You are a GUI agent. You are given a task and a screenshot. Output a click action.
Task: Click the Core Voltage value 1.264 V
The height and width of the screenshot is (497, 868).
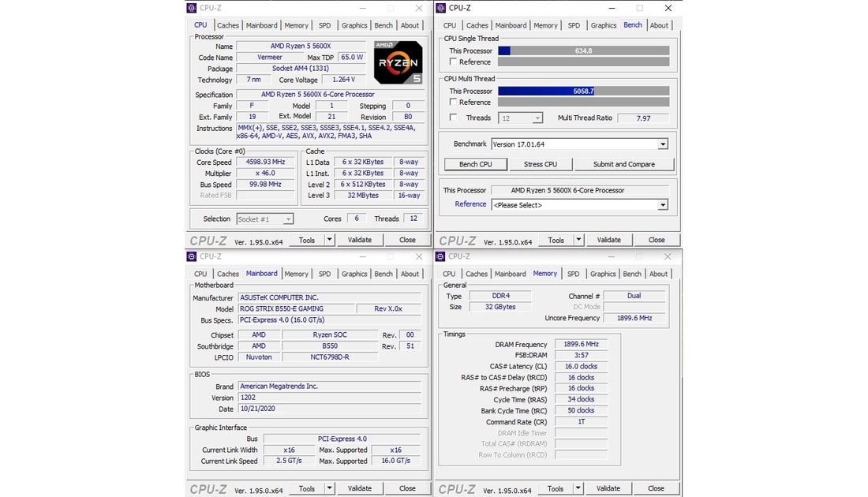343,80
